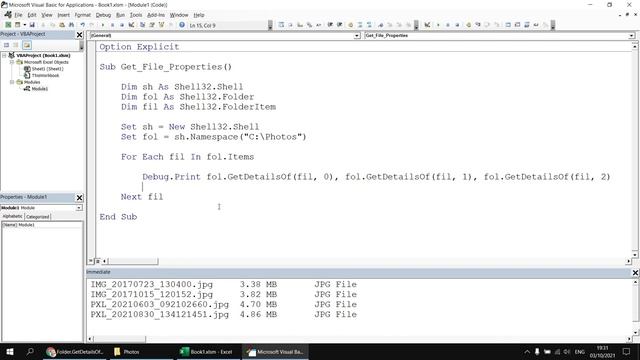Close the Properties - Module1 panel
This screenshot has height=360, width=640.
[80, 198]
